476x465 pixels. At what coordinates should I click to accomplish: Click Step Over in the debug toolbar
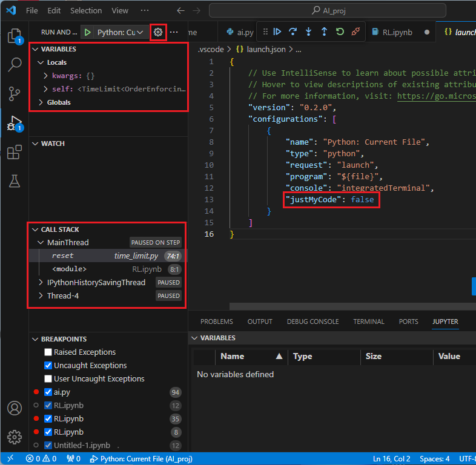coord(293,31)
